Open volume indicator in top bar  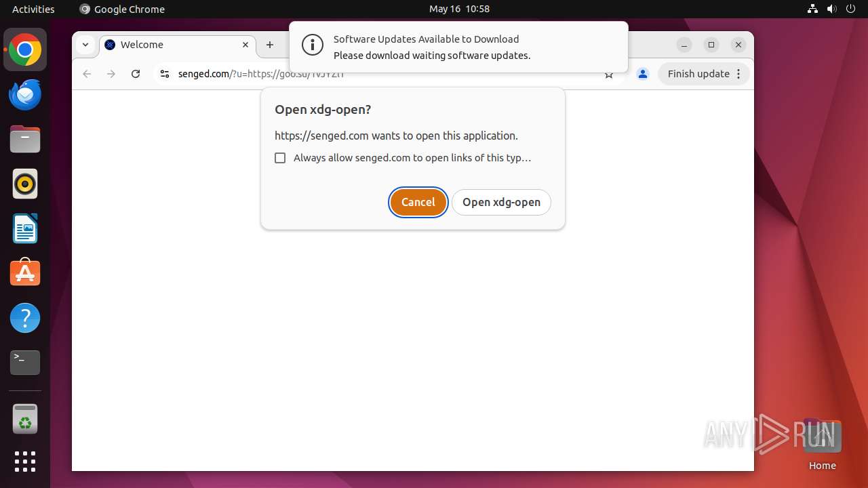(831, 9)
